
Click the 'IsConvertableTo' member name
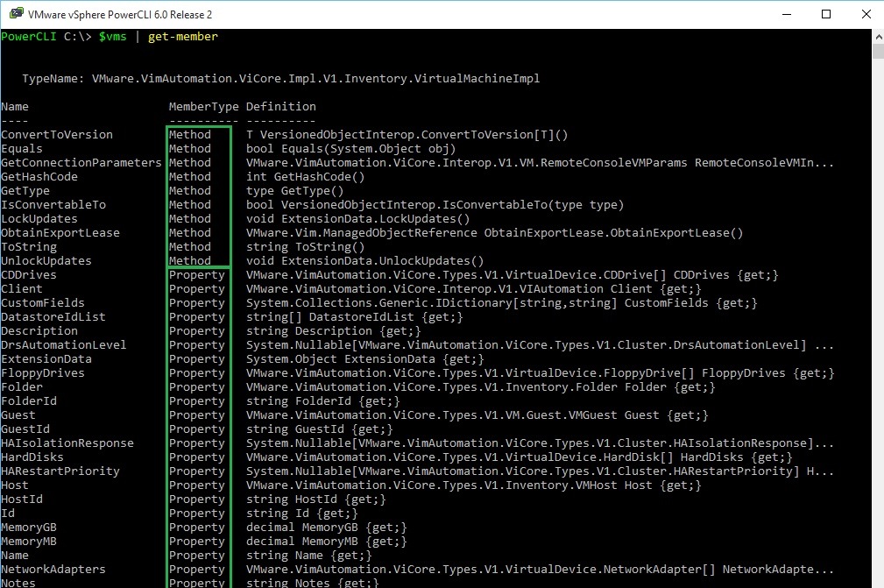coord(53,205)
